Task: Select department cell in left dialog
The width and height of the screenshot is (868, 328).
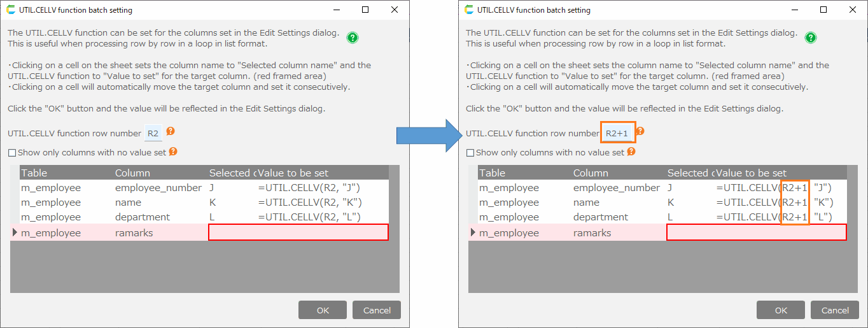Action: point(160,217)
